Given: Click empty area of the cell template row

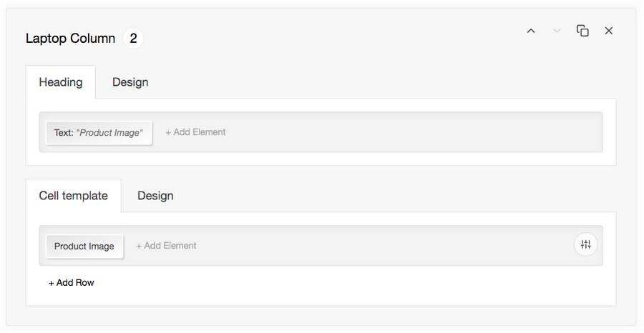Looking at the screenshot, I should [x=386, y=246].
